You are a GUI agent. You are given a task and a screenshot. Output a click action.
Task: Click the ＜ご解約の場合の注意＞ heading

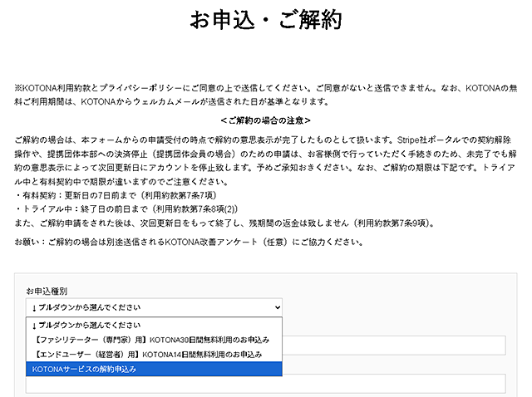(x=266, y=120)
